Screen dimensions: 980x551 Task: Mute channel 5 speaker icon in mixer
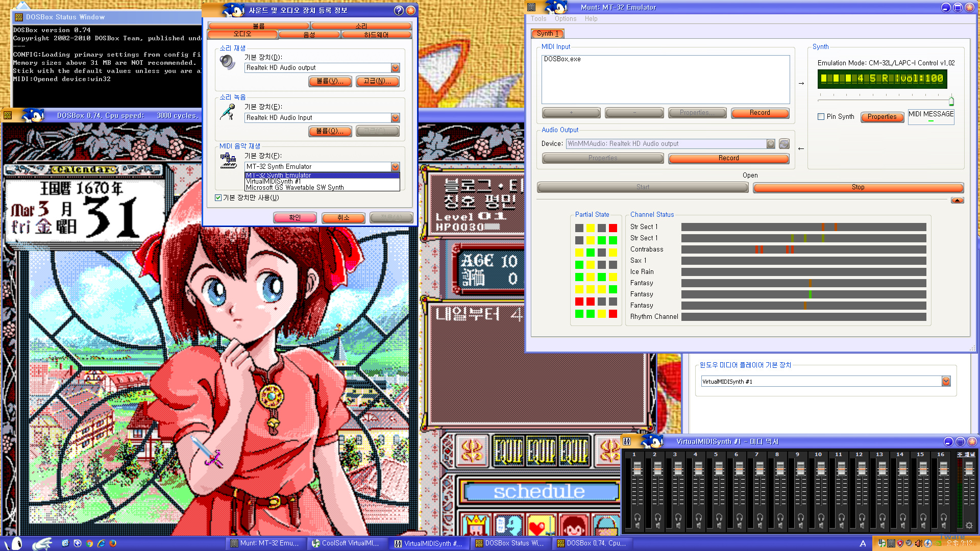click(719, 525)
